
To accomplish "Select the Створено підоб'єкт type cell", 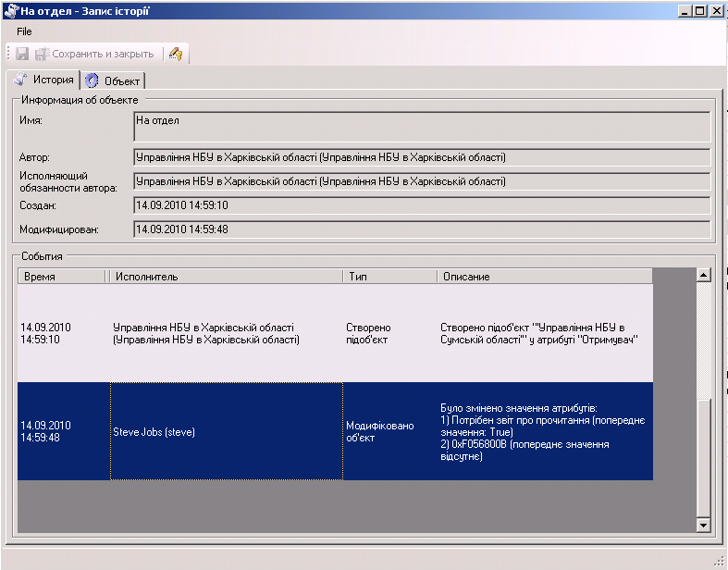I will [x=390, y=333].
